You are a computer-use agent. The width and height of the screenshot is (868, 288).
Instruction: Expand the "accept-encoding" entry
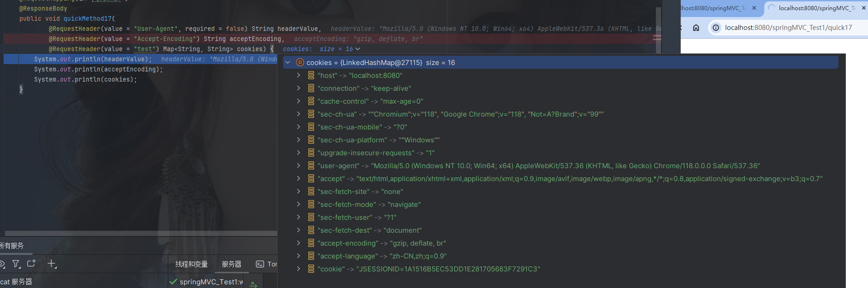pos(298,243)
